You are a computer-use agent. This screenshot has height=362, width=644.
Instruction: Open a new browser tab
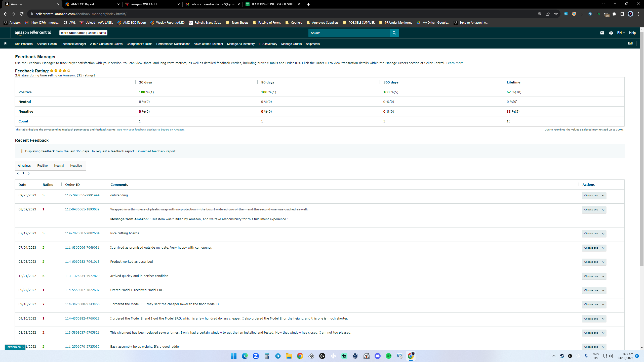308,4
